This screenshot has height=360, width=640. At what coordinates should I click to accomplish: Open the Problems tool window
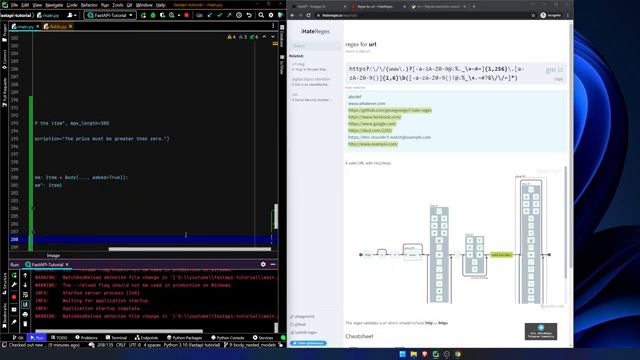[x=86, y=338]
